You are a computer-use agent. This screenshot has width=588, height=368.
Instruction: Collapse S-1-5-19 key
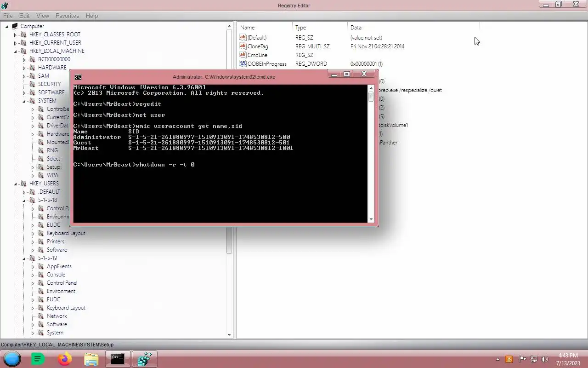pyautogui.click(x=24, y=258)
